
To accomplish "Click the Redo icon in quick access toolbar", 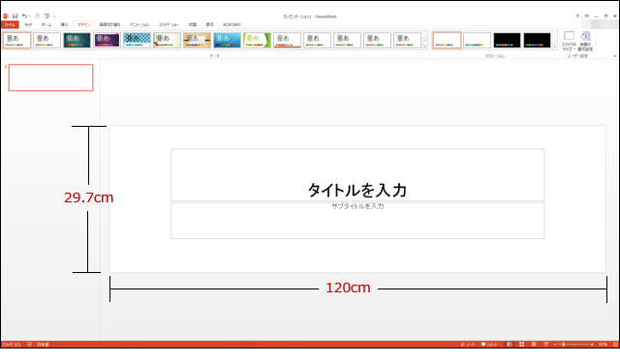I will [37, 16].
